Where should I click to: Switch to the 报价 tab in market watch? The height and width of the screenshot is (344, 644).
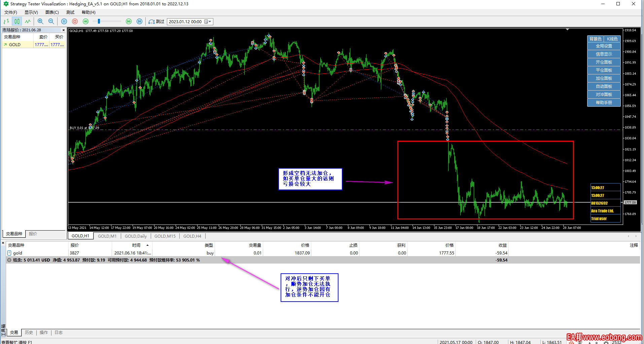[33, 234]
